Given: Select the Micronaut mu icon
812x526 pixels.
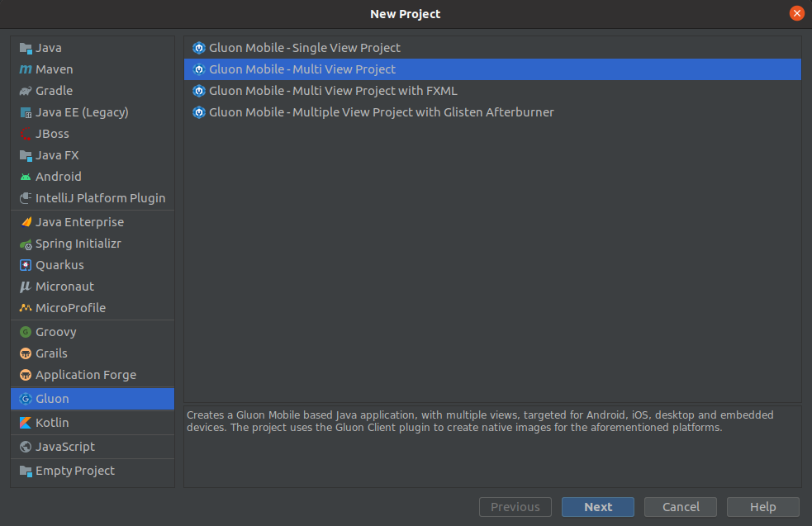Looking at the screenshot, I should (26, 287).
